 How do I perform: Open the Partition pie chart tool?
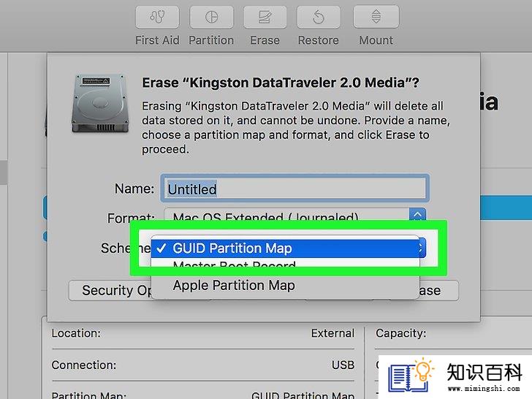tap(211, 17)
